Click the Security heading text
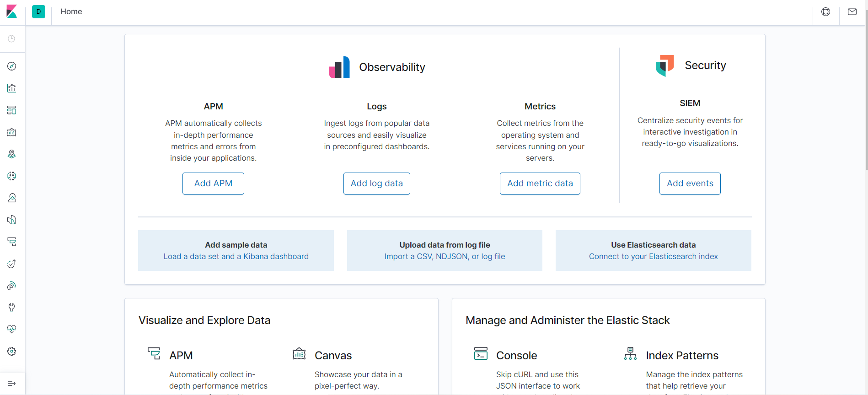Image resolution: width=868 pixels, height=395 pixels. pos(706,65)
